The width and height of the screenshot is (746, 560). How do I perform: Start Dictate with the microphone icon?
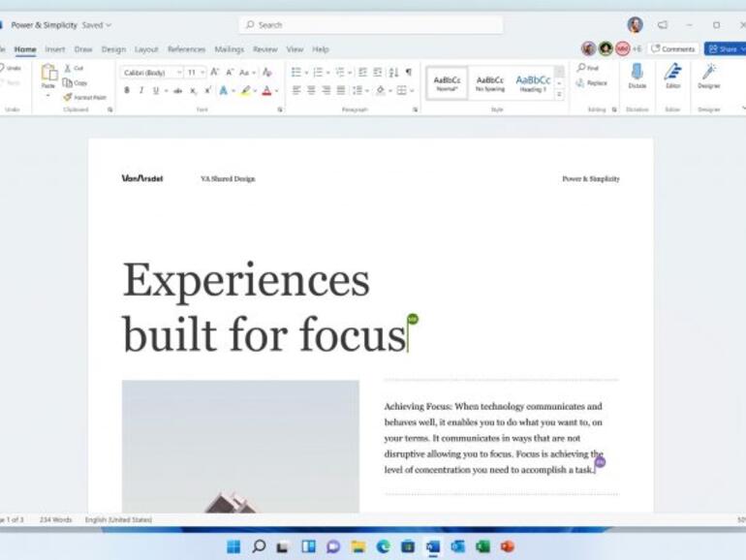pos(637,73)
